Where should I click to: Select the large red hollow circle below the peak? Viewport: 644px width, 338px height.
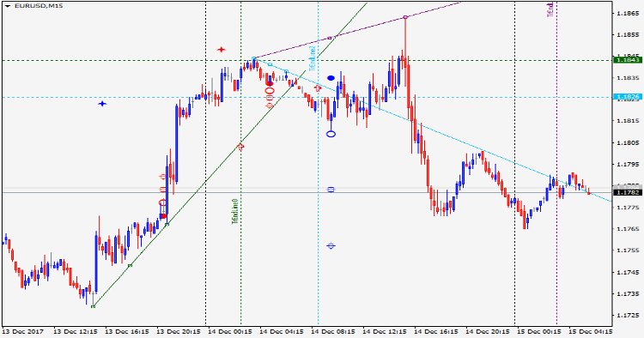pyautogui.click(x=270, y=91)
